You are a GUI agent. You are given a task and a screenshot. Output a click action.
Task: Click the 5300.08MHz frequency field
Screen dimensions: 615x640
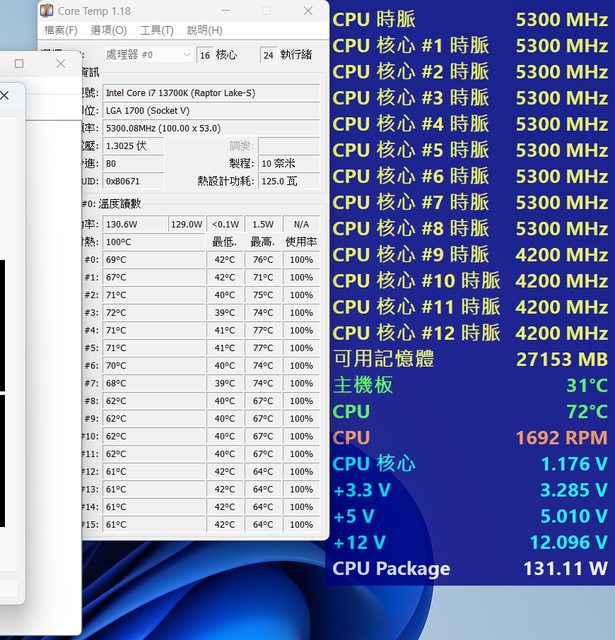click(211, 128)
